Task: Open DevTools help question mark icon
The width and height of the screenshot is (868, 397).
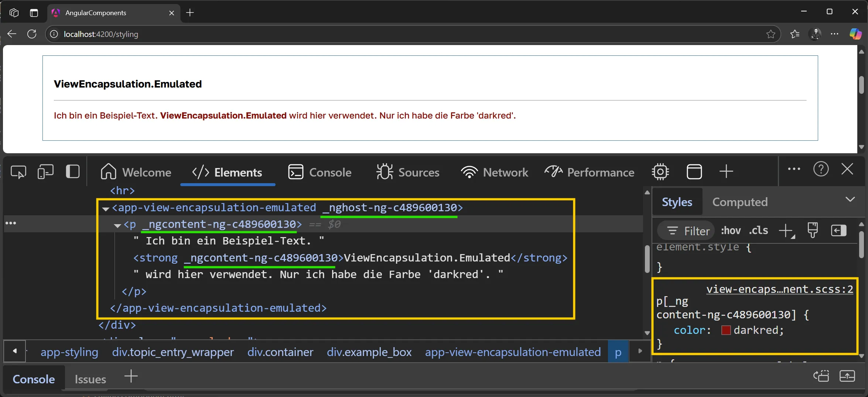Action: tap(821, 169)
